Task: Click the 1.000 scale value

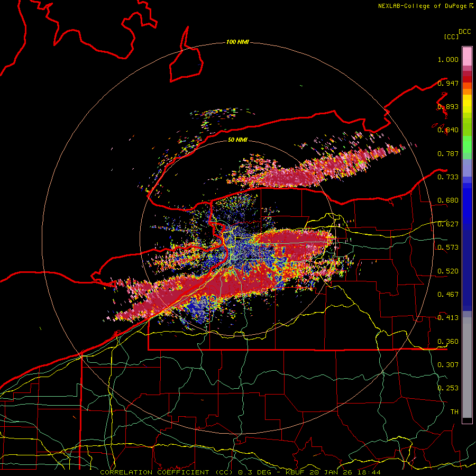Action: click(448, 59)
